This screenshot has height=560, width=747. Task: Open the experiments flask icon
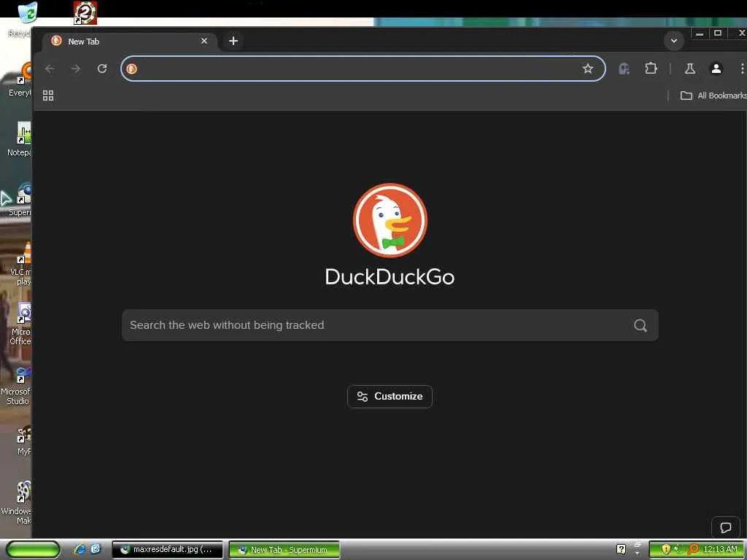pyautogui.click(x=690, y=69)
